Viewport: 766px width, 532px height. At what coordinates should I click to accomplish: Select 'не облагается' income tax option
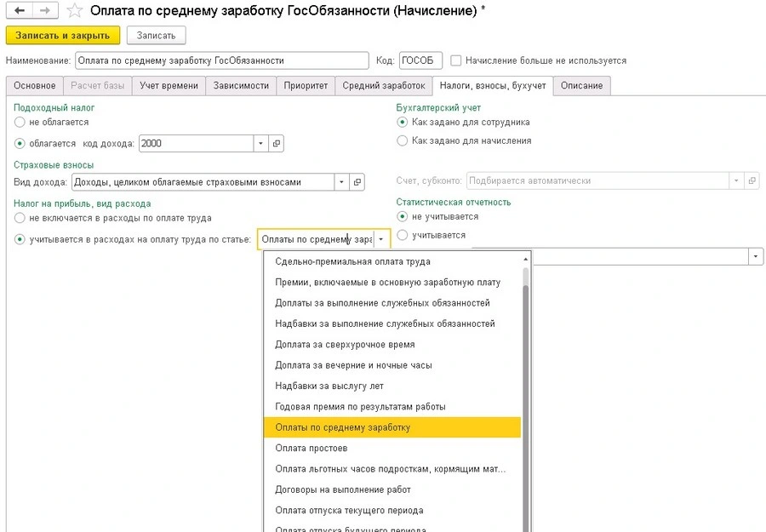click(x=20, y=122)
